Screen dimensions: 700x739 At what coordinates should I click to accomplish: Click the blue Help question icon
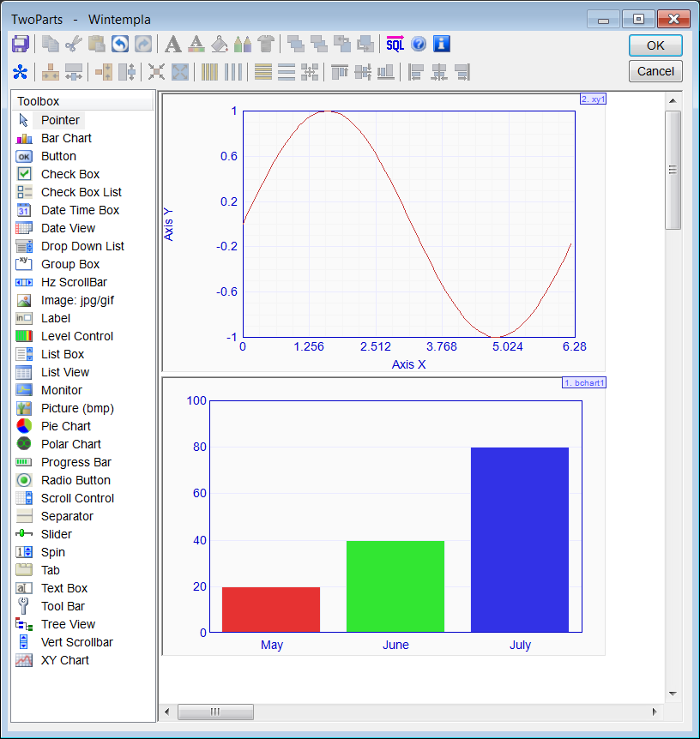click(x=419, y=45)
